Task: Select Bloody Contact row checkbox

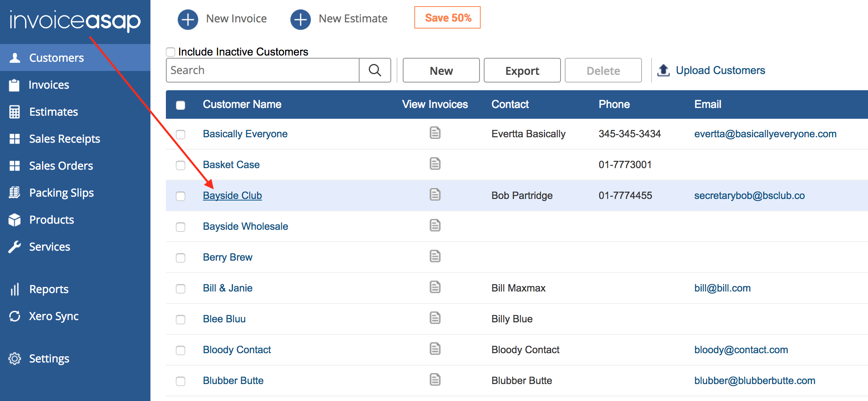Action: 181,350
